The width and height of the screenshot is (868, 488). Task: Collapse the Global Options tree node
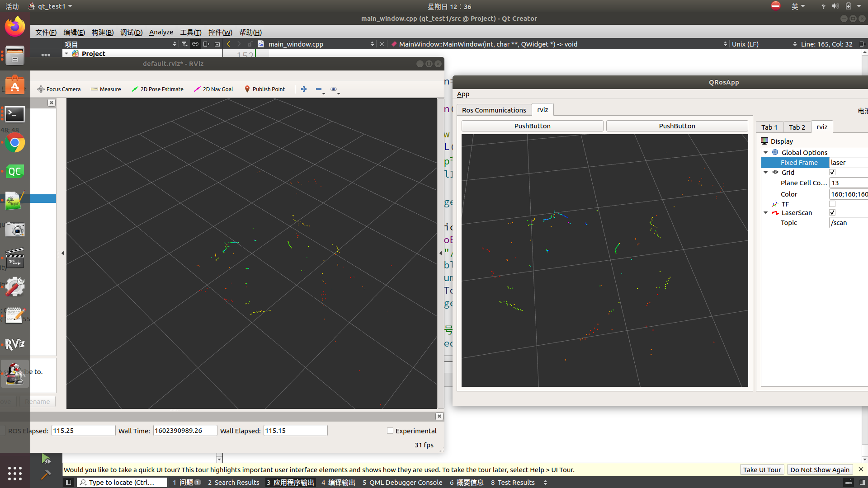766,153
